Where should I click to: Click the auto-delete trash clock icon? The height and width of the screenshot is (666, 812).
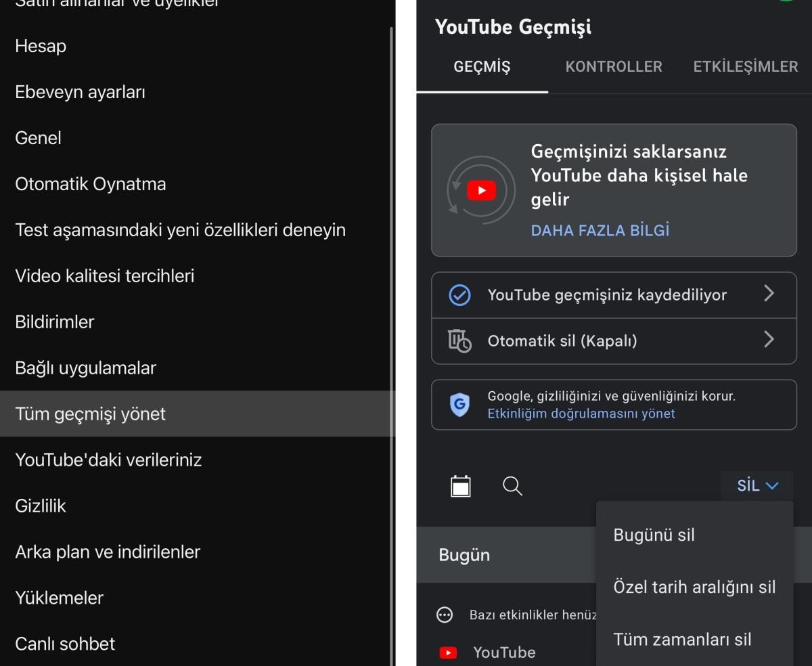click(x=459, y=340)
